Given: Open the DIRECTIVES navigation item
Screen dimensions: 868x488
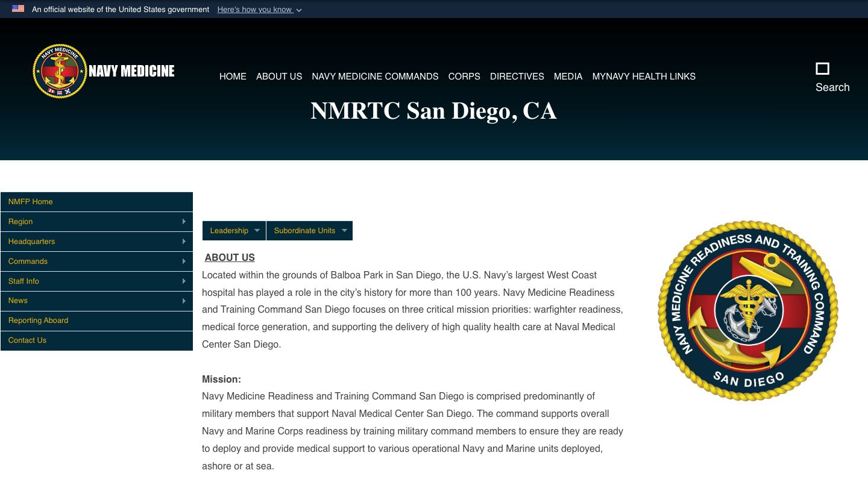Looking at the screenshot, I should click(517, 77).
